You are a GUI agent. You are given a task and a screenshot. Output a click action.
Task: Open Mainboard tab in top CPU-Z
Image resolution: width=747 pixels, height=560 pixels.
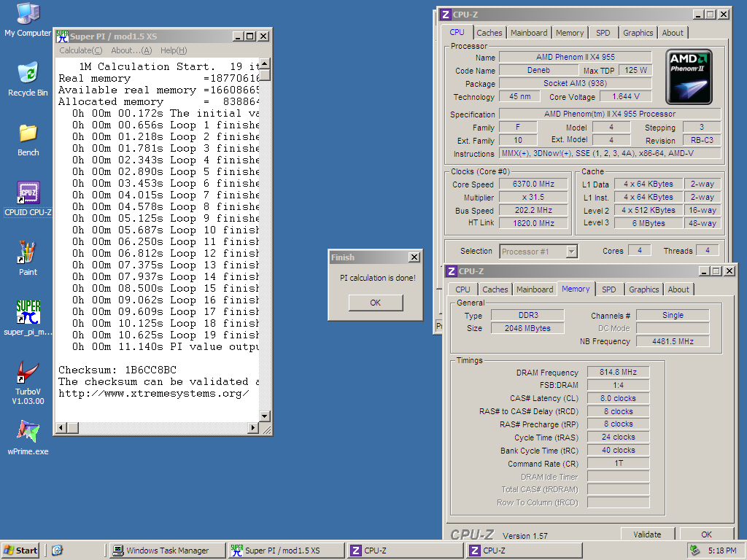click(x=529, y=33)
